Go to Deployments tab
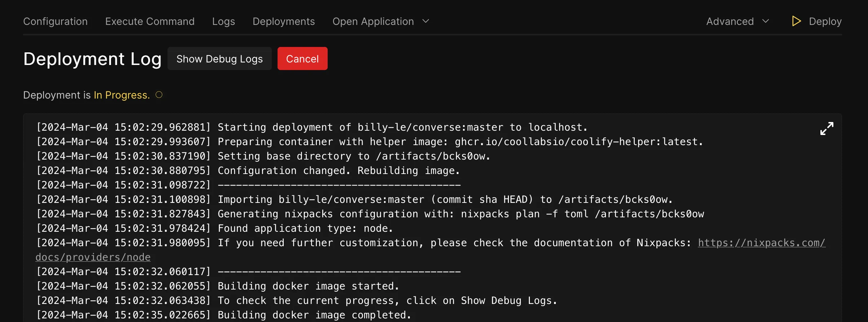 point(284,21)
